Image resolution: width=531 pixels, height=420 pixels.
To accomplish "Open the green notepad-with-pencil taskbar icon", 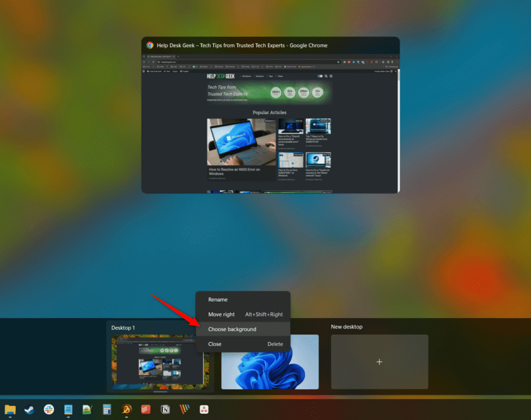I will (x=87, y=410).
